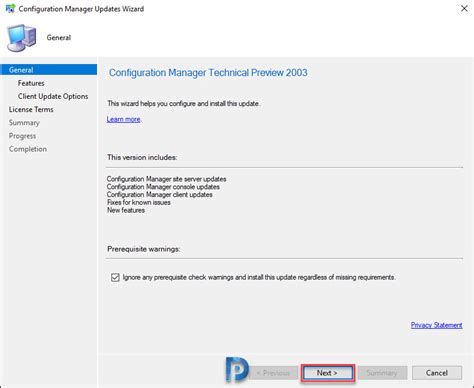Click 'Prerequisite warnings:' label
The width and height of the screenshot is (474, 388).
point(143,249)
